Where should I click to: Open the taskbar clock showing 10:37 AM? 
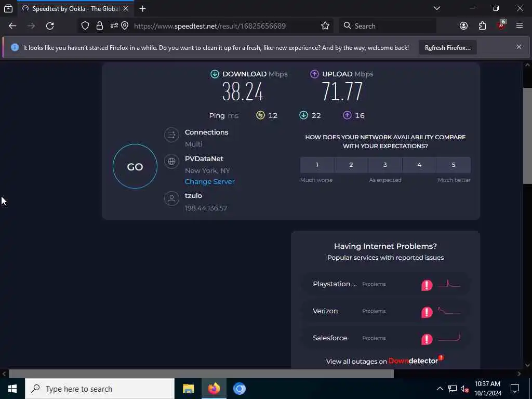pyautogui.click(x=487, y=389)
